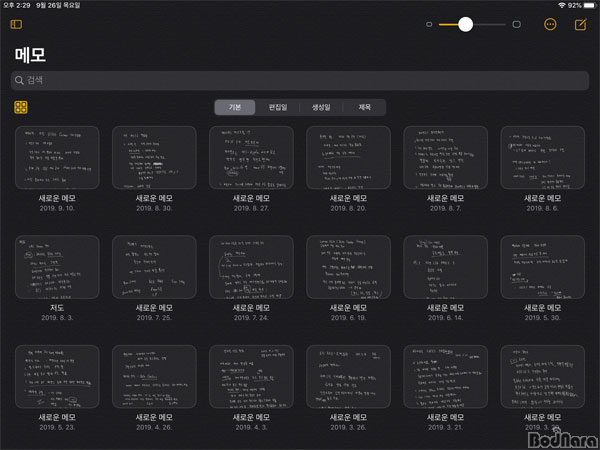This screenshot has height=450, width=600.
Task: Select the 기본 sort tab
Action: pos(235,107)
